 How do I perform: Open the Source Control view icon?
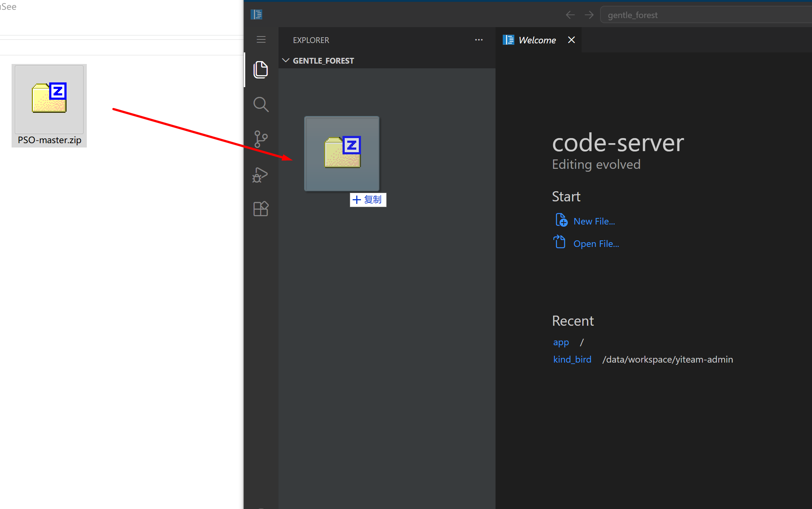(x=261, y=139)
